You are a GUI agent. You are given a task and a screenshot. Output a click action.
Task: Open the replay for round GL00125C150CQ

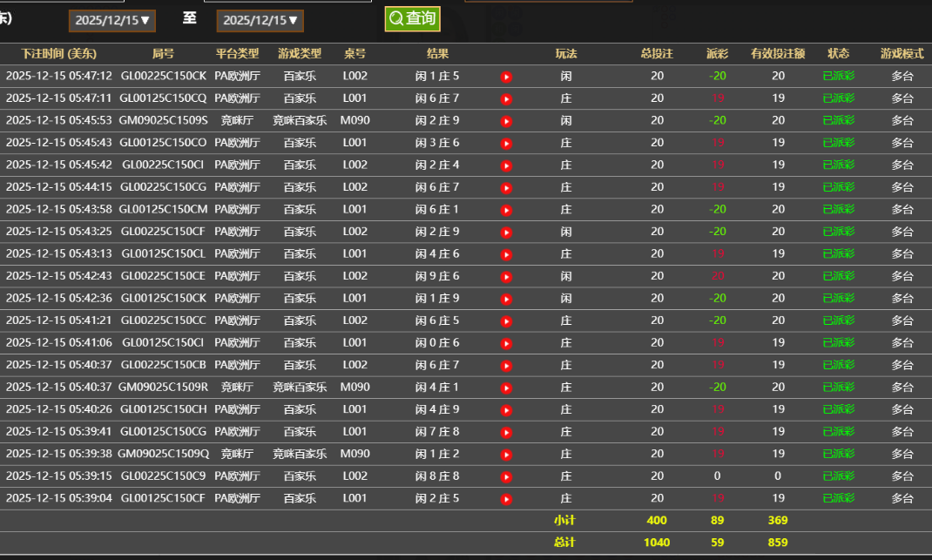coord(506,98)
